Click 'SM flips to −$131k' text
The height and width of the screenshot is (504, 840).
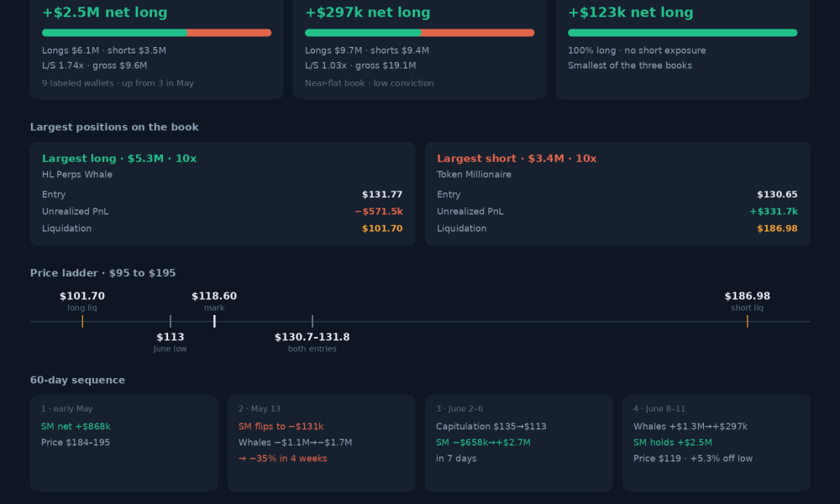(281, 427)
